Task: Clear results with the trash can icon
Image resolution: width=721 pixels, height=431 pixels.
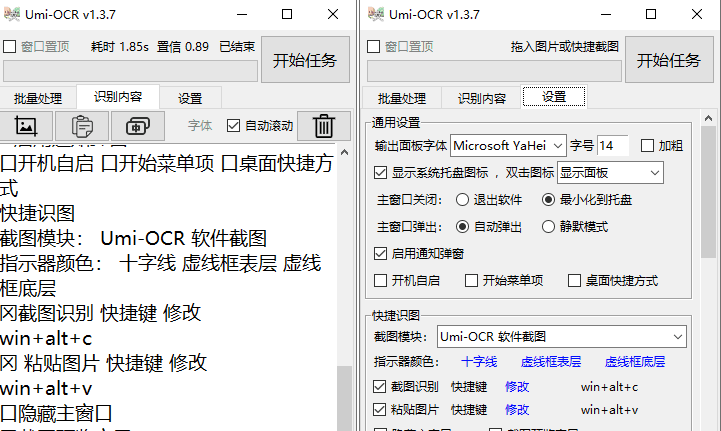Action: 324,126
